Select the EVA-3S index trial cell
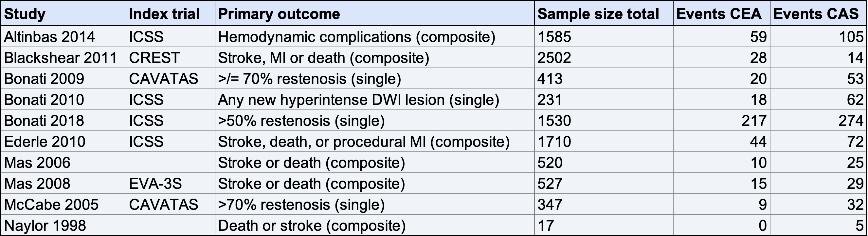868x236 pixels. (x=171, y=183)
